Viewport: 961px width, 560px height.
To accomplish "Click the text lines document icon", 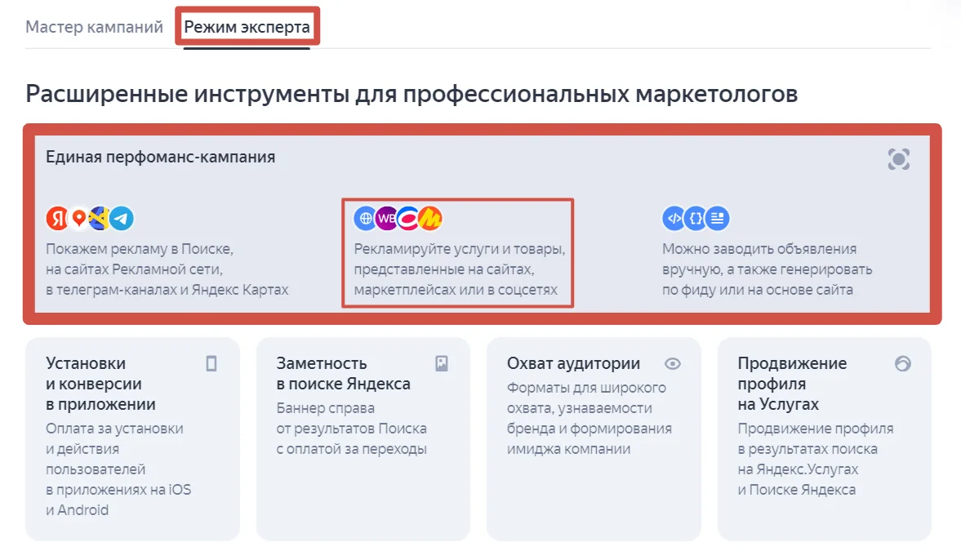I will click(717, 218).
